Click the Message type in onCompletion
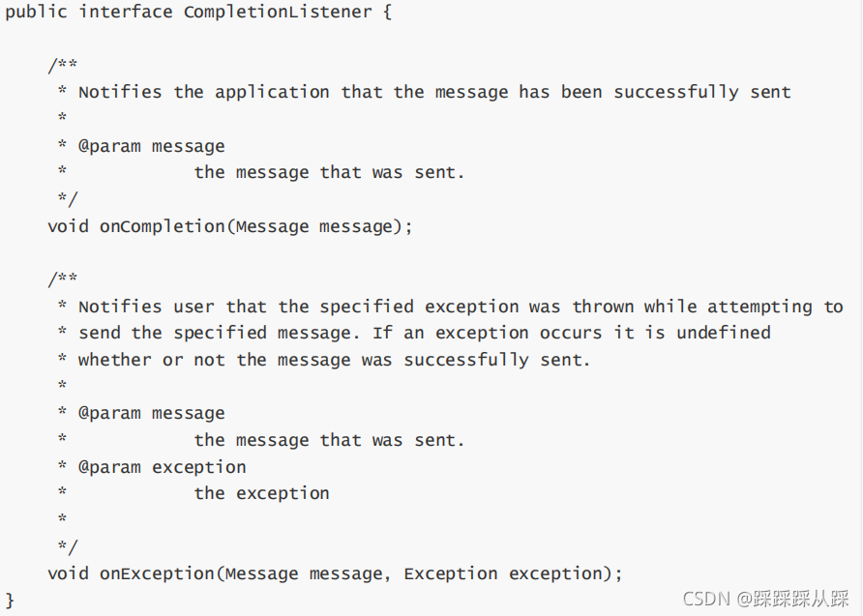863x616 pixels. [273, 227]
